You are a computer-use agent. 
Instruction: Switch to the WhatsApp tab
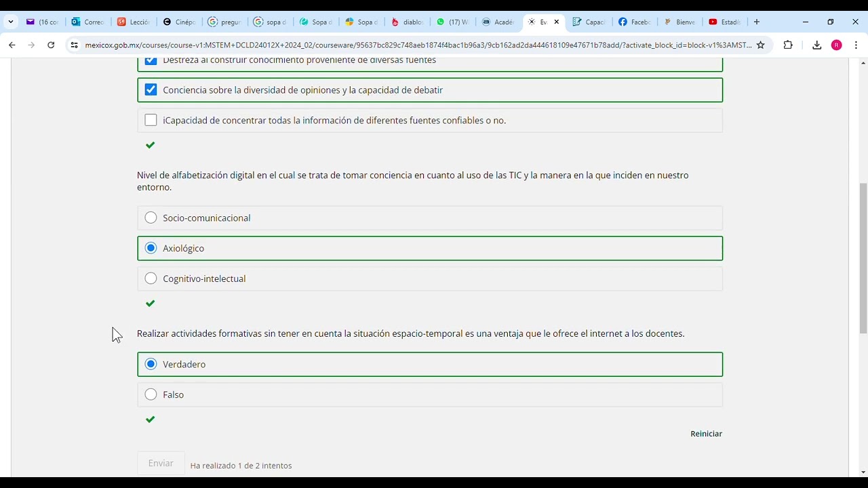(x=452, y=22)
